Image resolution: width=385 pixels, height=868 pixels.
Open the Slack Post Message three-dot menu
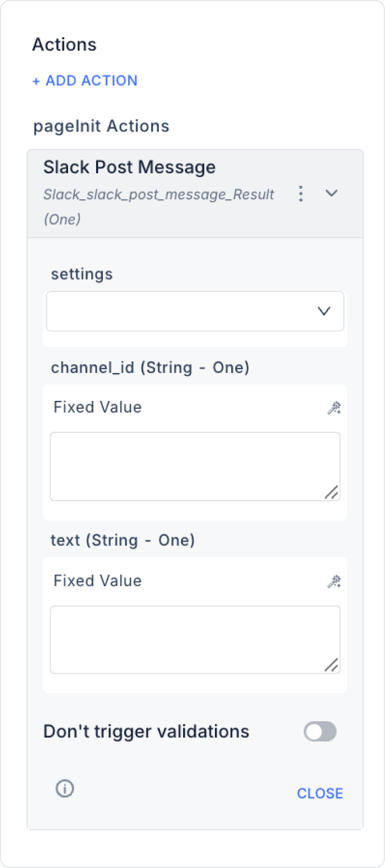[301, 194]
